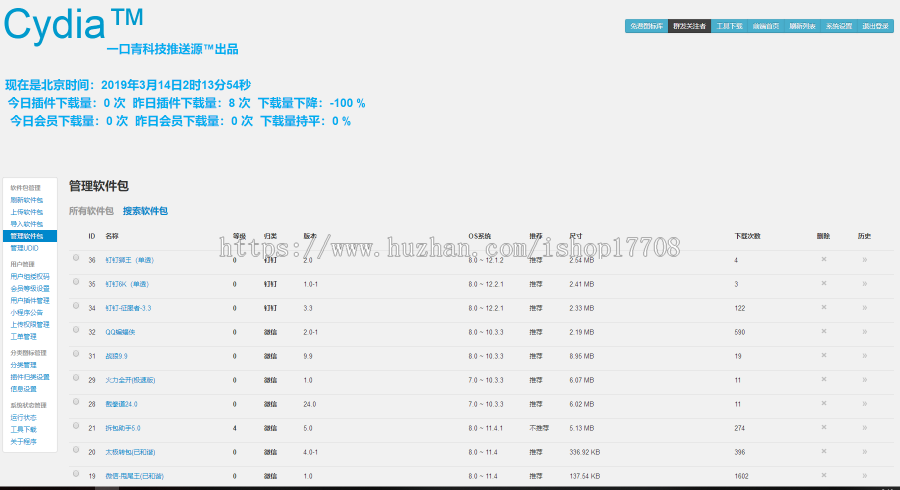
Task: Open history for QQ蝙蝠侠 package
Action: tap(864, 332)
